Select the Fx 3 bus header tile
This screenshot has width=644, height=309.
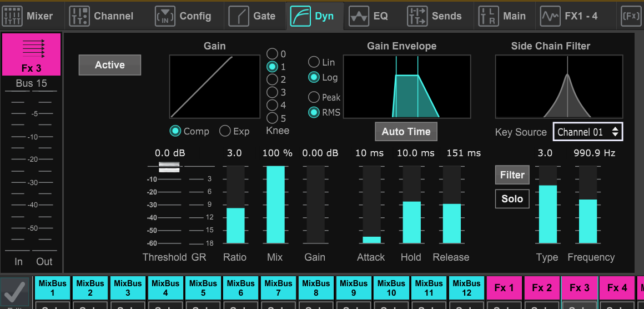pyautogui.click(x=31, y=54)
